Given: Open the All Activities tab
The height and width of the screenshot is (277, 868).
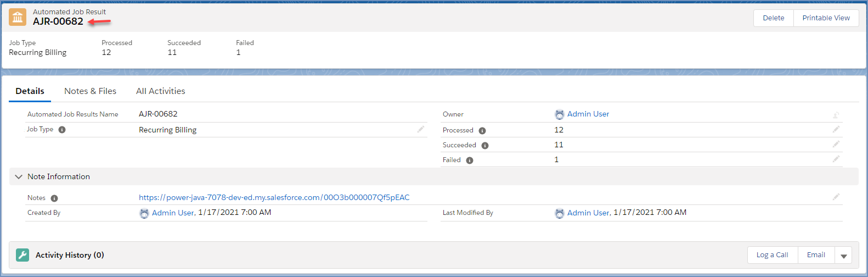Looking at the screenshot, I should pos(161,91).
